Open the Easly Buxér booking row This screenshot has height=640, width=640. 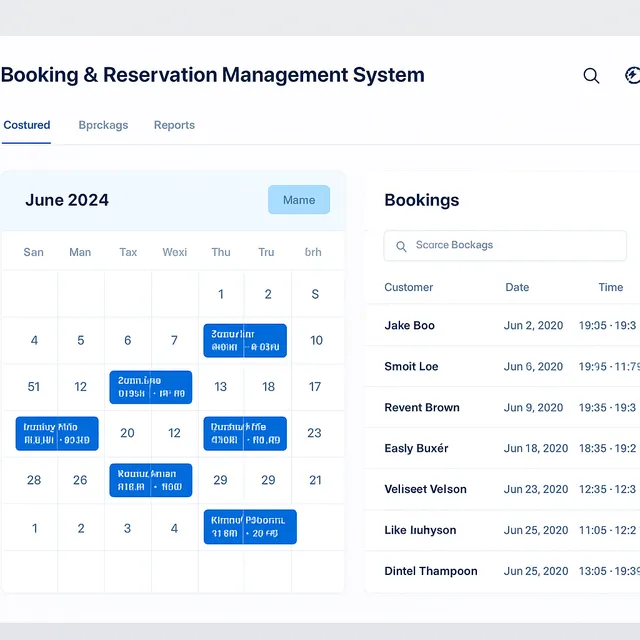click(502, 448)
